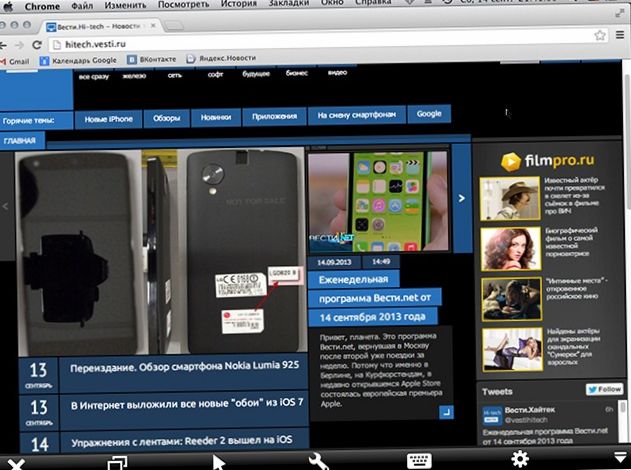Open a new tab next to Вести.Hi-tech
Image resolution: width=631 pixels, height=470 pixels.
(174, 26)
